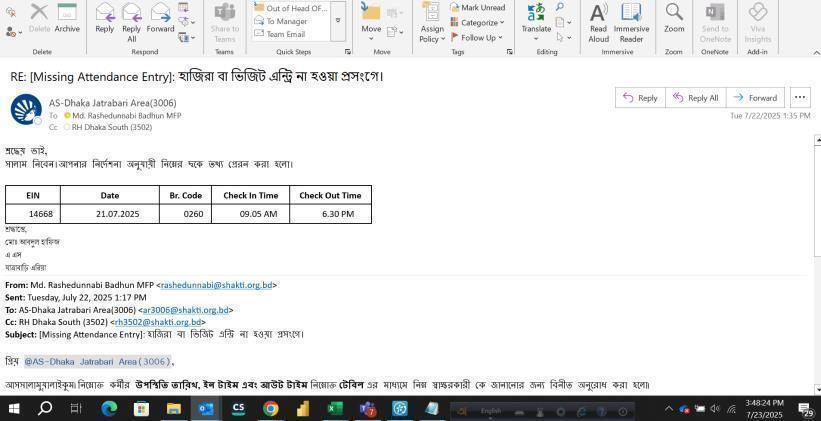Click the Reply button in the message header
The image size is (821, 421).
coord(640,97)
